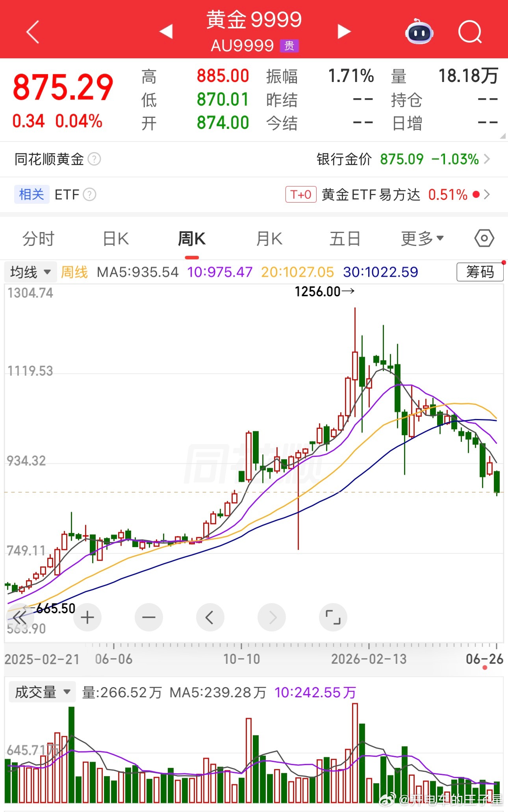Open bank gold price row chevron
The height and width of the screenshot is (812, 508).
487,159
